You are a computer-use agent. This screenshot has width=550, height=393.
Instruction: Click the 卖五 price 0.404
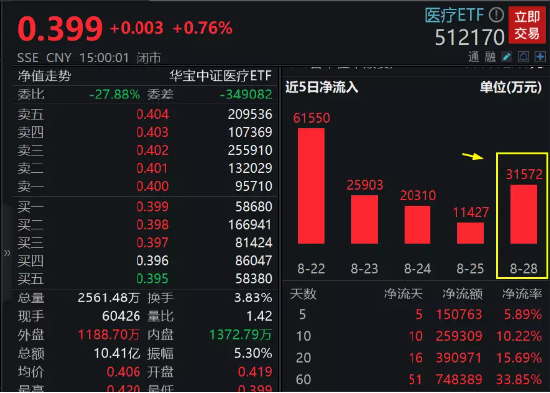click(153, 114)
